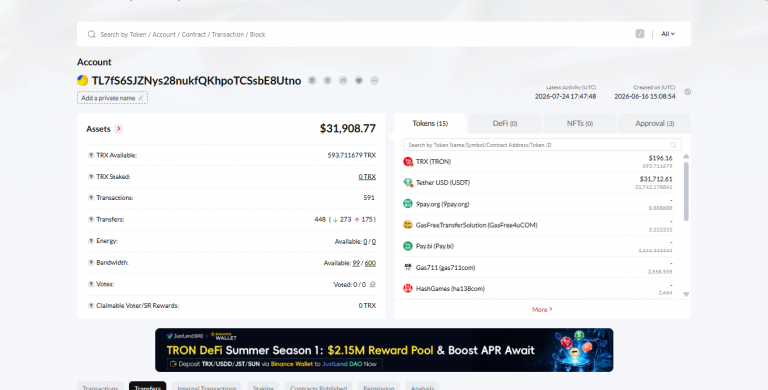
Task: Open the All search filter dropdown
Action: pyautogui.click(x=668, y=34)
